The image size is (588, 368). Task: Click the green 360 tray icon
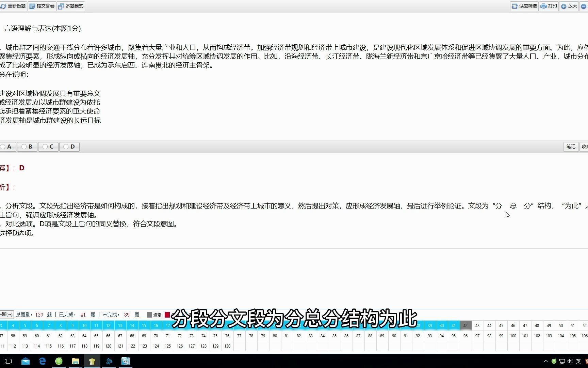pos(554,361)
